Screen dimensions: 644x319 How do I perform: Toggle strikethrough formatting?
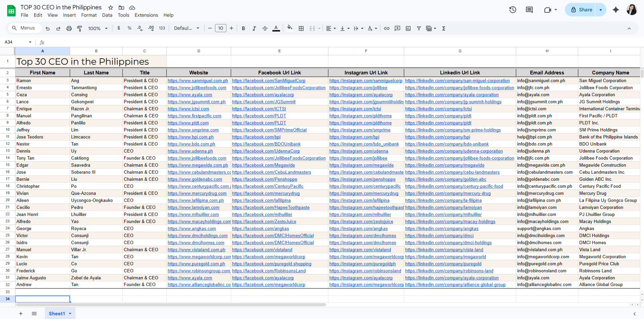pyautogui.click(x=265, y=29)
